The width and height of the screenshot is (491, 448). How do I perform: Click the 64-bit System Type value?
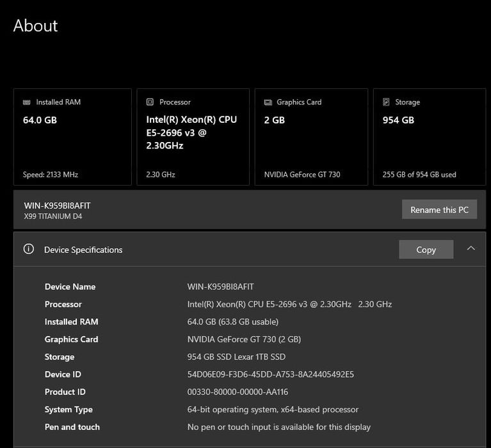coord(273,410)
